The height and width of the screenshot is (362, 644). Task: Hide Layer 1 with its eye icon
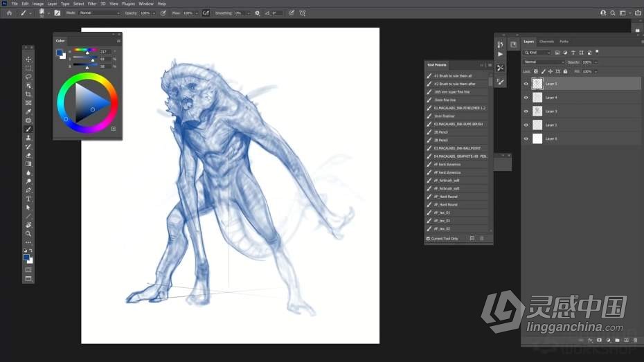[x=526, y=125]
